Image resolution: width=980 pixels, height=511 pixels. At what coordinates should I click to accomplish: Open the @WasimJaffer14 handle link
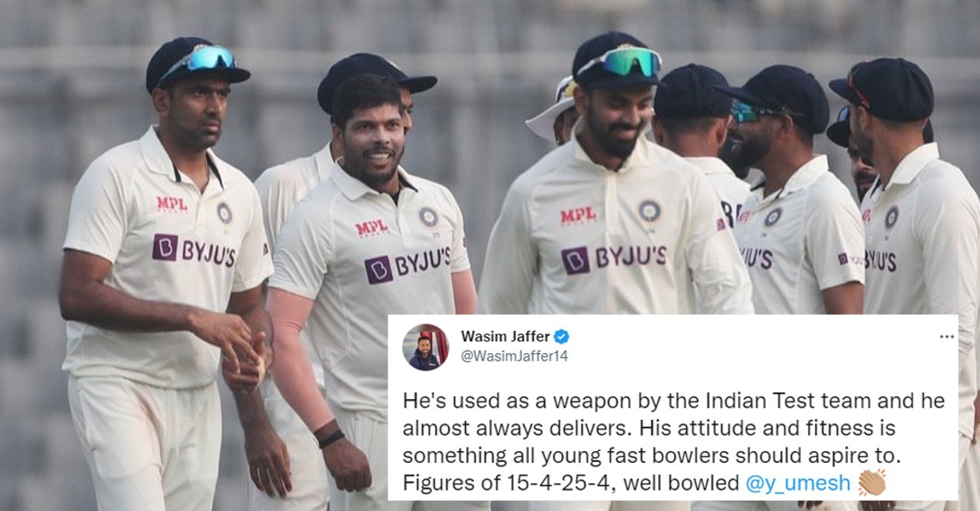coord(514,356)
